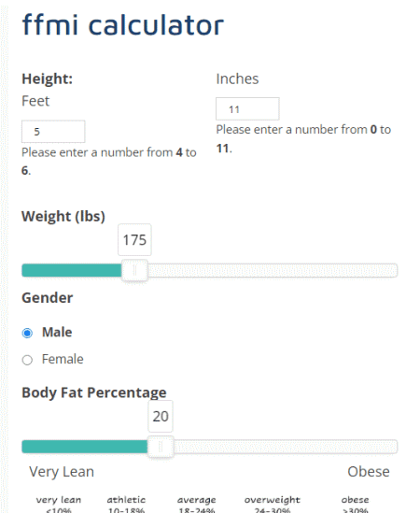
Task: Click the 175 weight value bubble
Action: pos(134,240)
